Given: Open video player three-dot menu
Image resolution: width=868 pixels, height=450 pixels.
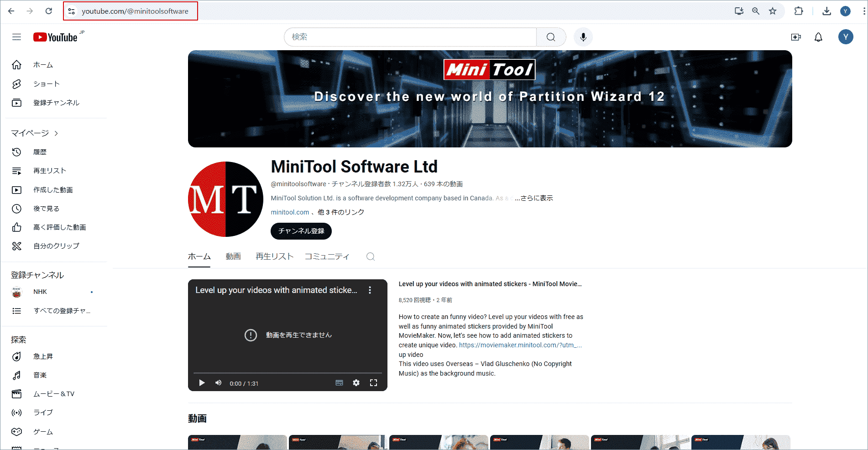Looking at the screenshot, I should pyautogui.click(x=370, y=290).
